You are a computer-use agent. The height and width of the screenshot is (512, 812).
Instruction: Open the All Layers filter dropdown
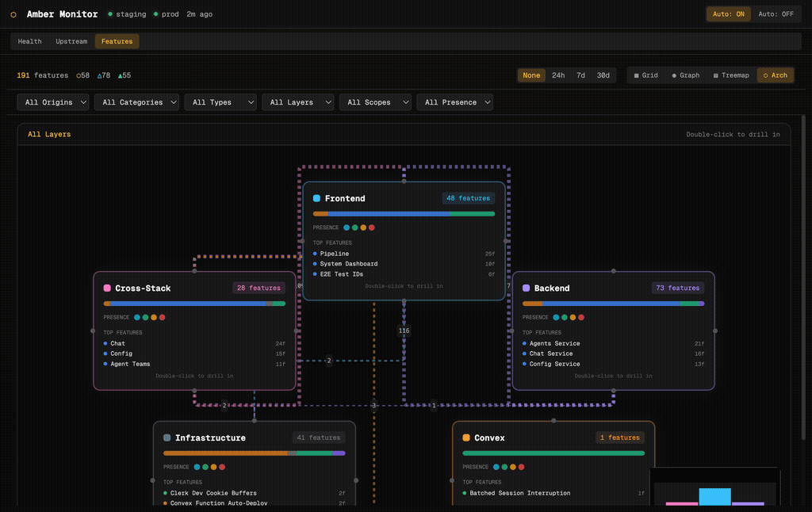pyautogui.click(x=298, y=102)
